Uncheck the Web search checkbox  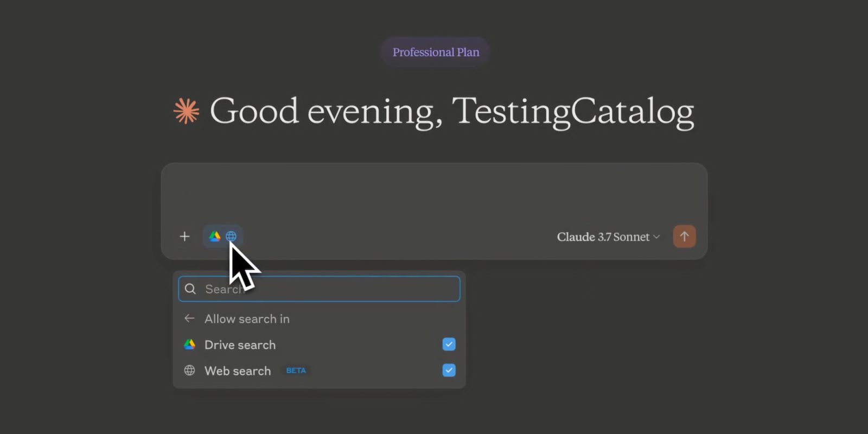click(x=449, y=371)
